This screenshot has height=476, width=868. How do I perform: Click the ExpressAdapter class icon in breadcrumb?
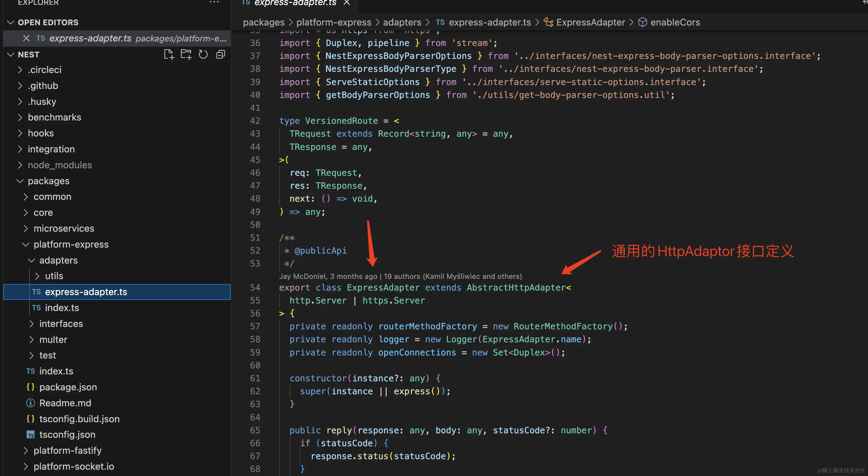548,22
